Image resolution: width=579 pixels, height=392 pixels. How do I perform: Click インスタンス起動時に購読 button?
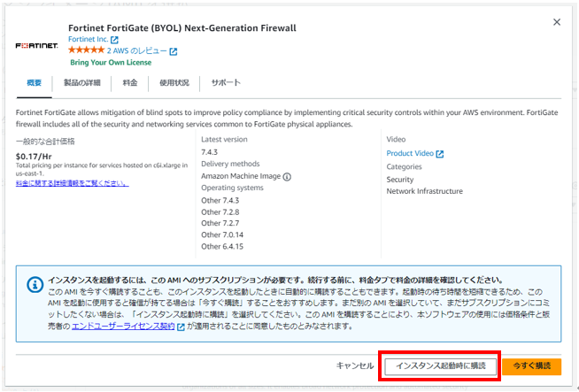point(441,366)
